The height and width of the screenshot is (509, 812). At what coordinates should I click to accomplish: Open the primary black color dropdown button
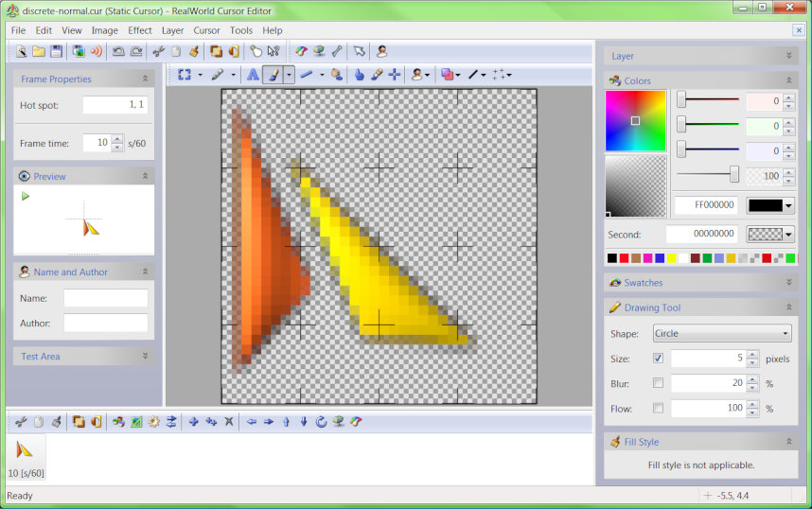pyautogui.click(x=788, y=205)
